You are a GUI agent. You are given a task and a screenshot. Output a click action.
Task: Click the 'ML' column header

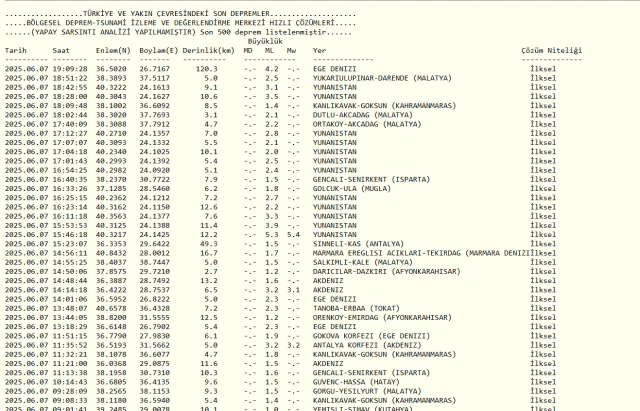[269, 51]
